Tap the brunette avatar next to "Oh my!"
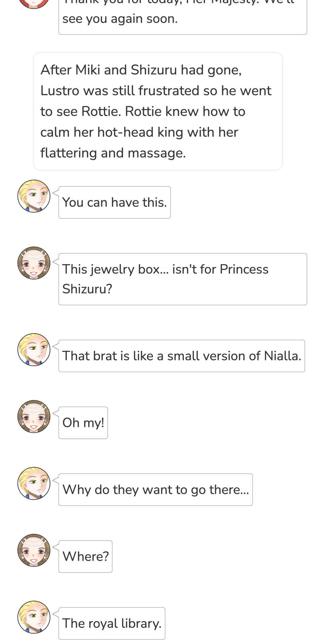The width and height of the screenshot is (316, 644). [34, 417]
